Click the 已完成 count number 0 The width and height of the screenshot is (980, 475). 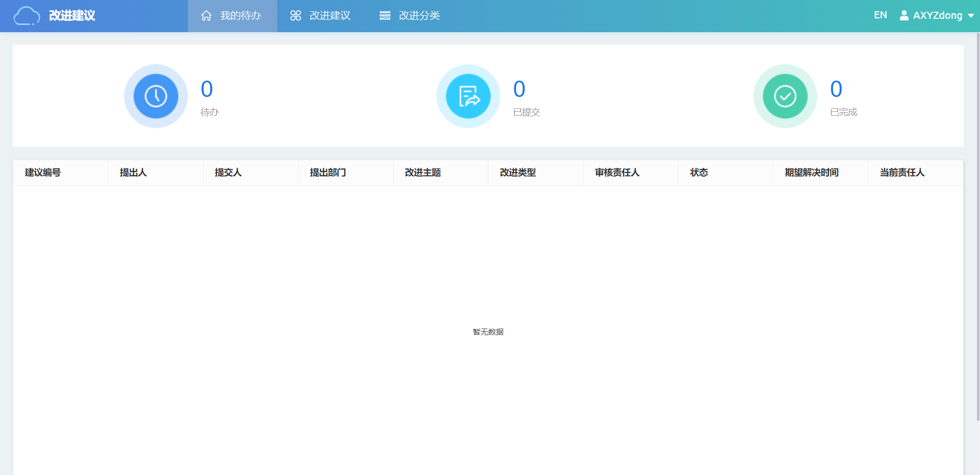[x=836, y=89]
